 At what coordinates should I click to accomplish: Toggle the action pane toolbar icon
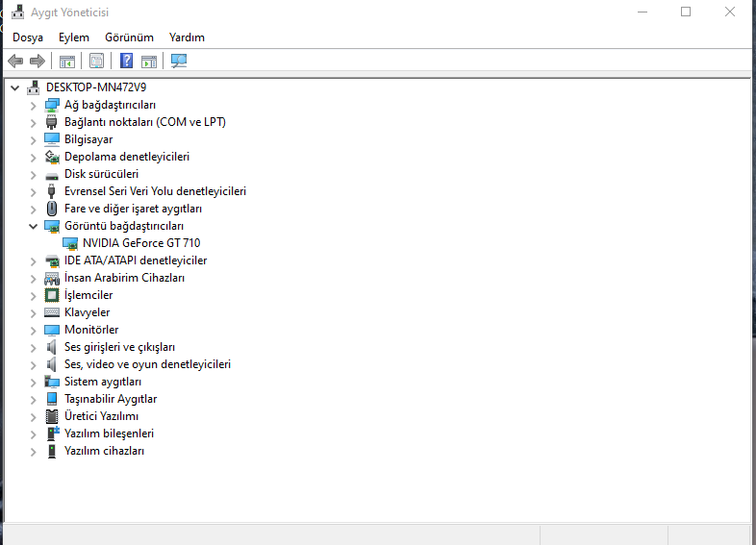tap(149, 62)
